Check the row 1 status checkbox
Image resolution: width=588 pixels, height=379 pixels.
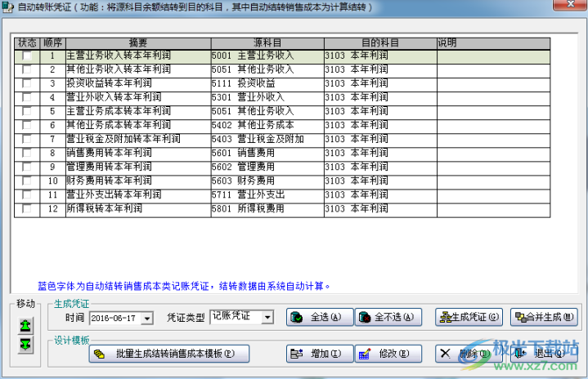click(27, 56)
